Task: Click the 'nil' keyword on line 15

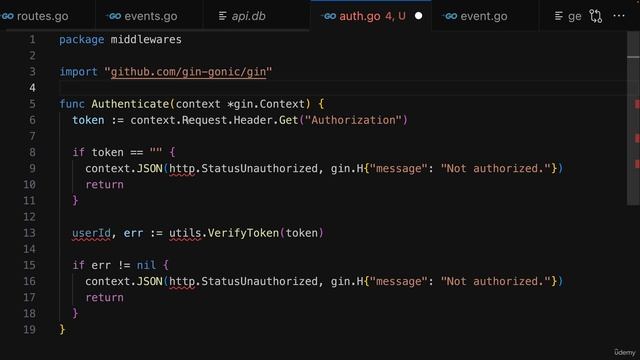Action: [x=146, y=265]
